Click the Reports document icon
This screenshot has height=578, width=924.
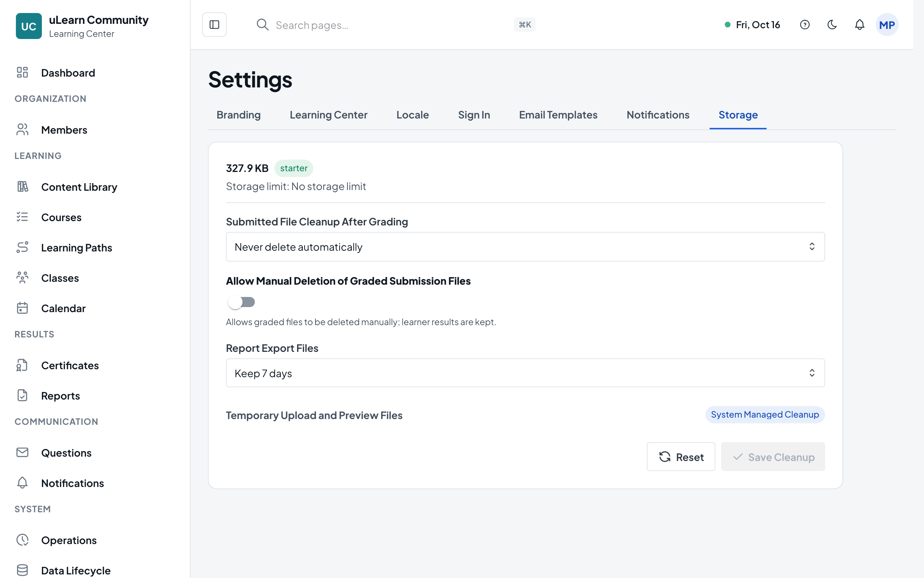pyautogui.click(x=22, y=395)
